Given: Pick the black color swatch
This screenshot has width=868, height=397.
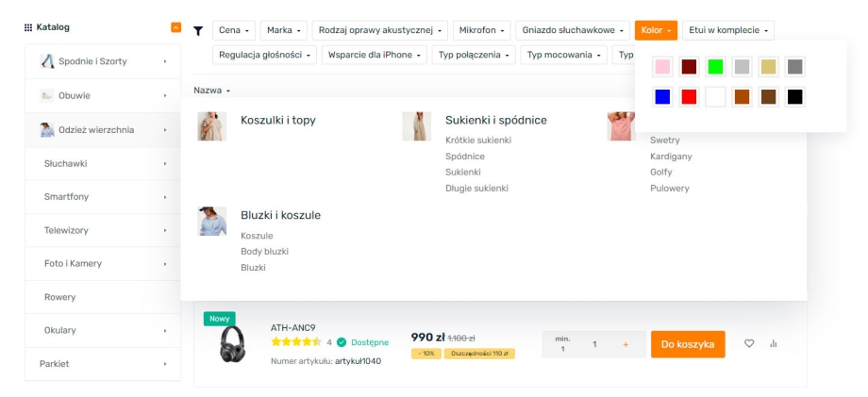Looking at the screenshot, I should coord(794,96).
